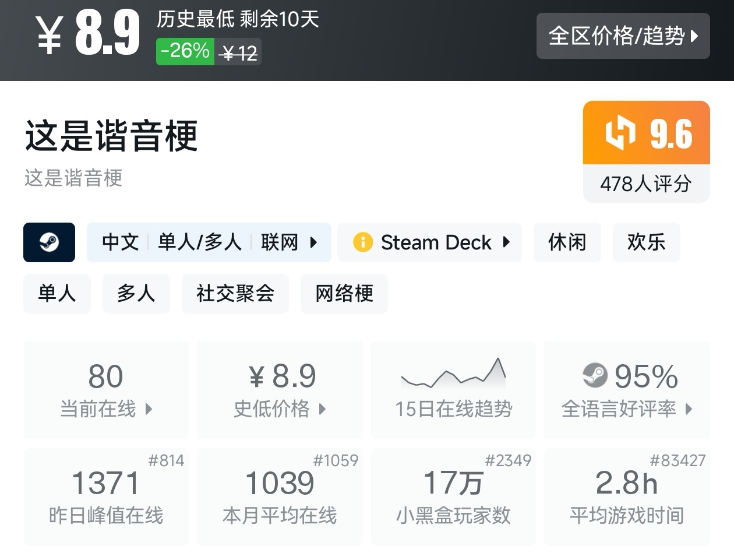Click the Heybox logo in rating badge

(x=620, y=133)
